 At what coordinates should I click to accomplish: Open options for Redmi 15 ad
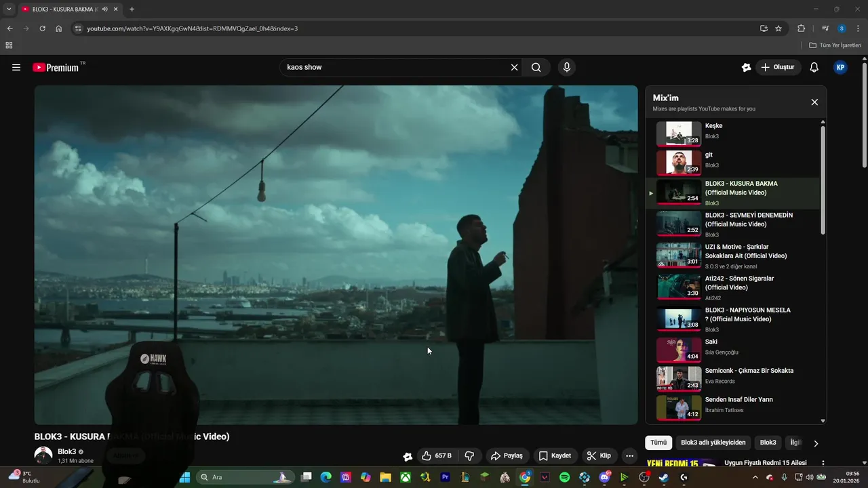click(823, 464)
